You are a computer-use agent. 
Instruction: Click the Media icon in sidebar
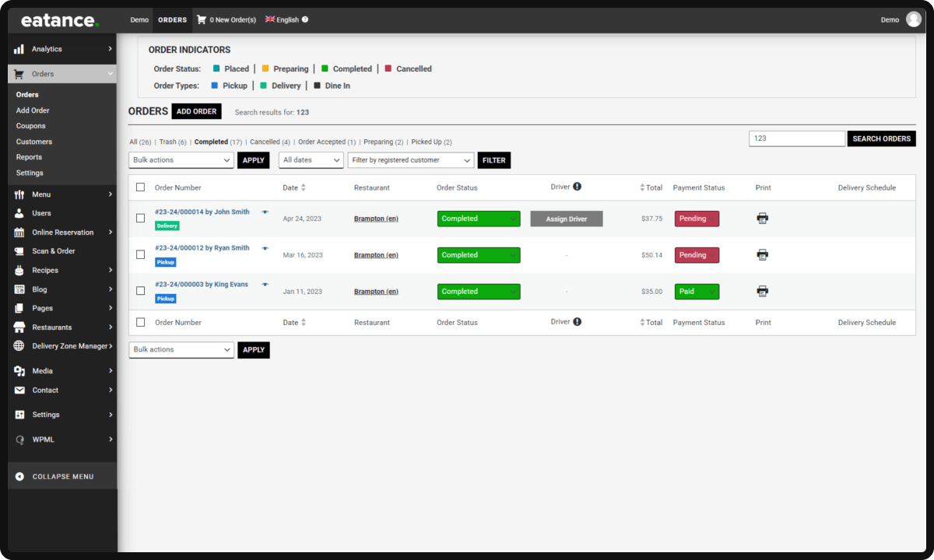[x=19, y=371]
